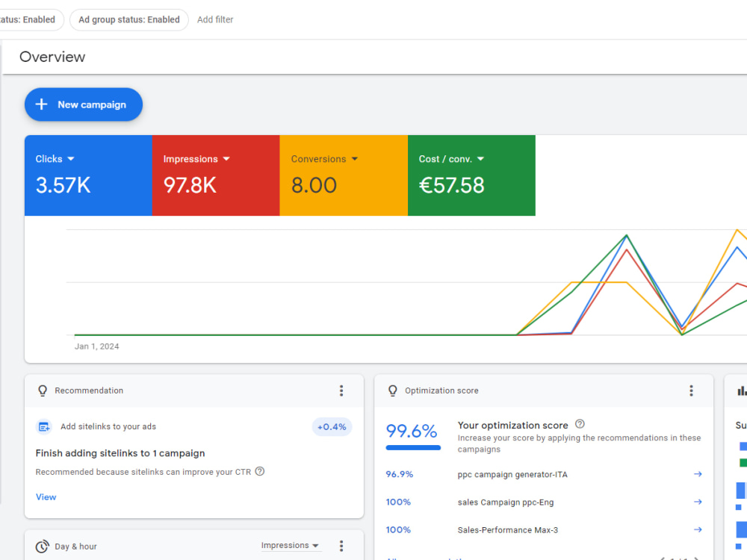Image resolution: width=747 pixels, height=560 pixels.
Task: Click Add filter field
Action: pos(215,19)
